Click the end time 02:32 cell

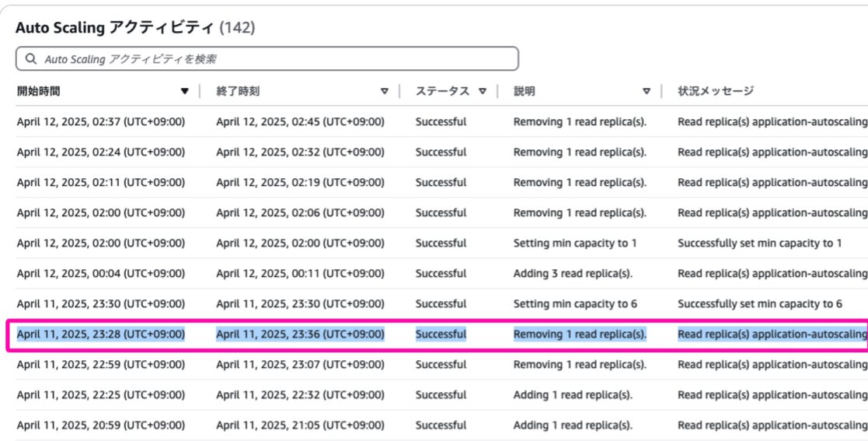click(x=300, y=152)
